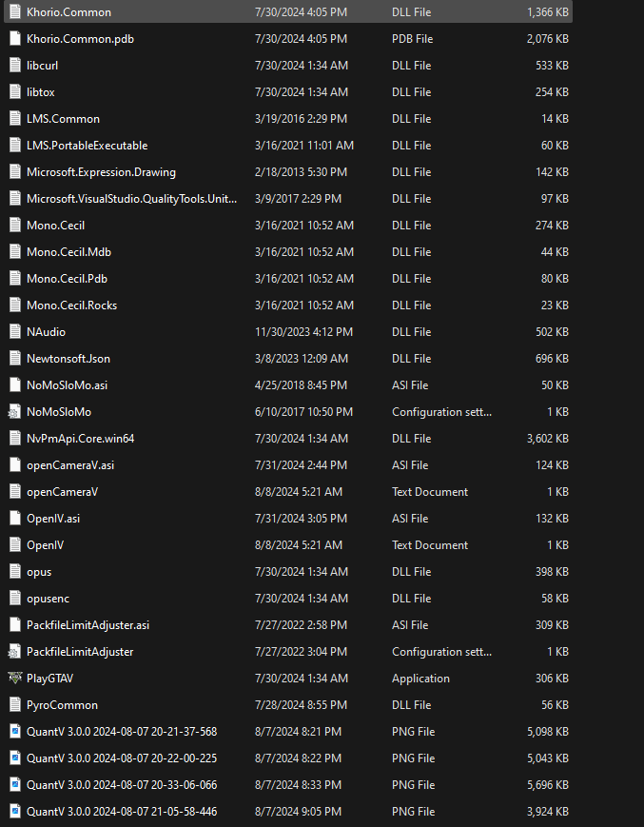Click the opus DLL file icon

coord(15,571)
